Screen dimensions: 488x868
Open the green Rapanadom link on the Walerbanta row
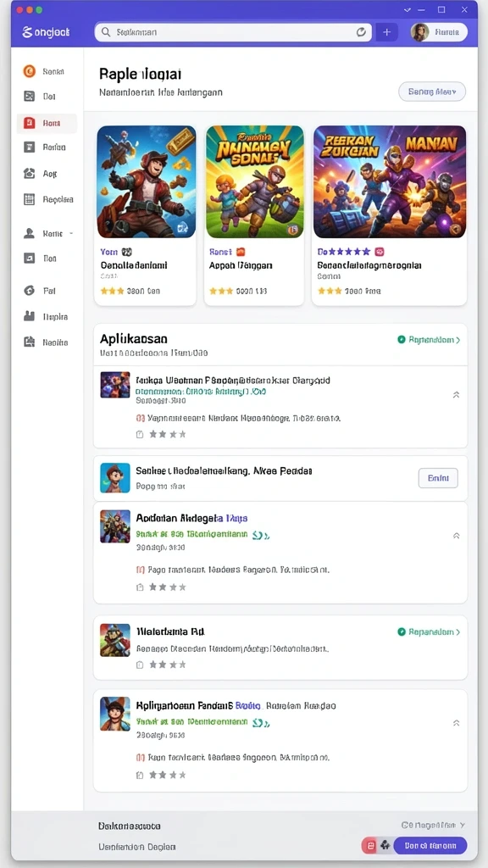click(x=429, y=632)
